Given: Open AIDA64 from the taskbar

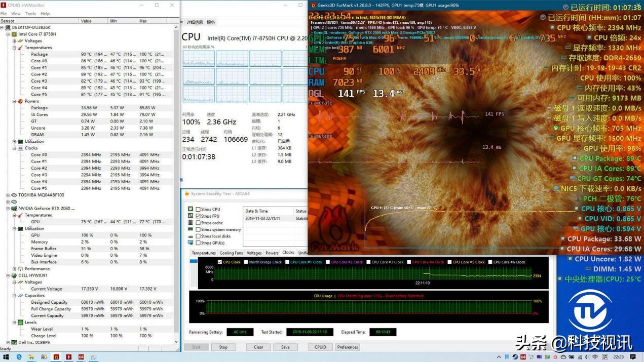Looking at the screenshot, I should tap(81, 357).
